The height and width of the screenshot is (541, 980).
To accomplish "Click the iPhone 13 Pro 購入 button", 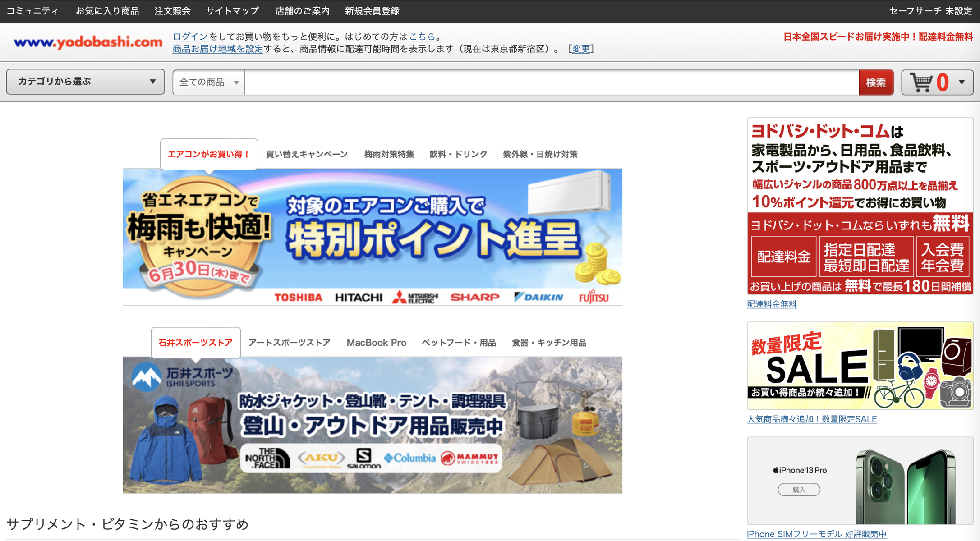I will (x=799, y=490).
